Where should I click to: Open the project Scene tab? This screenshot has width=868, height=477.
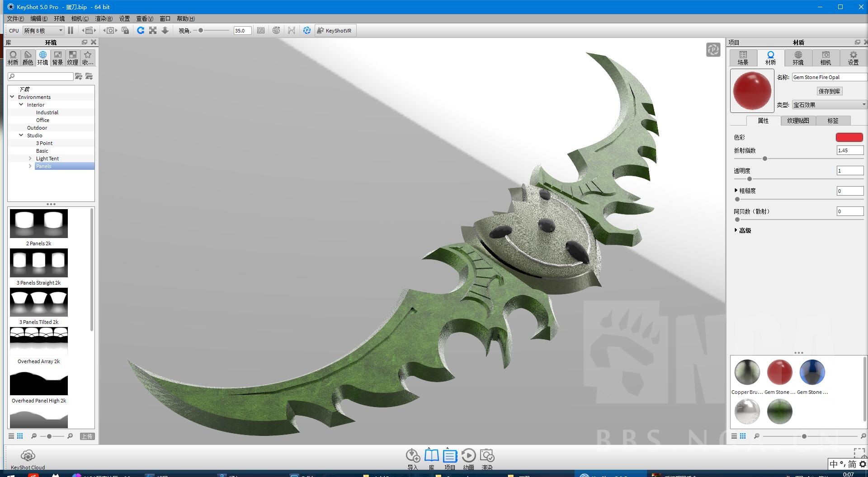tap(743, 58)
